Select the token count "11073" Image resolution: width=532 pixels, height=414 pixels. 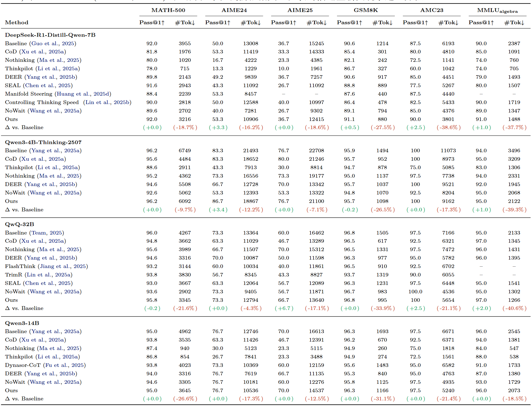click(448, 150)
